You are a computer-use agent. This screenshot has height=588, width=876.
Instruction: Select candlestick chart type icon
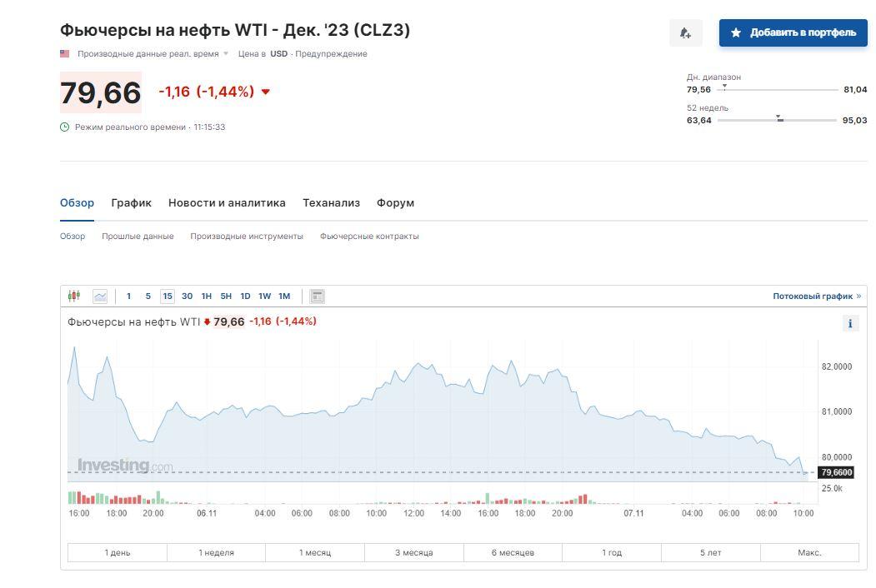(x=73, y=296)
